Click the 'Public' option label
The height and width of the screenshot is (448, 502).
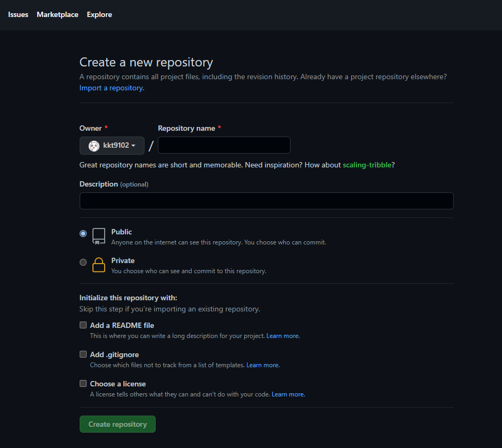pos(121,232)
